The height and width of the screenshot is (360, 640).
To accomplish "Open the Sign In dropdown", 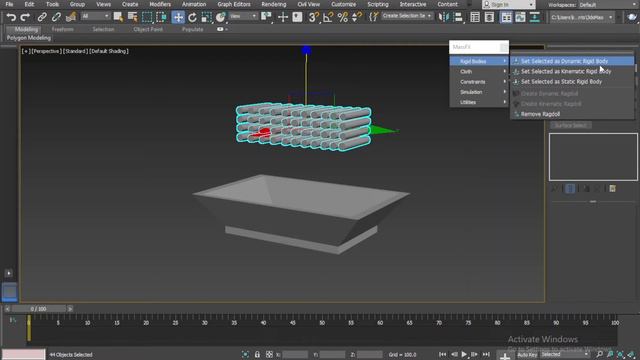I will pyautogui.click(x=509, y=4).
